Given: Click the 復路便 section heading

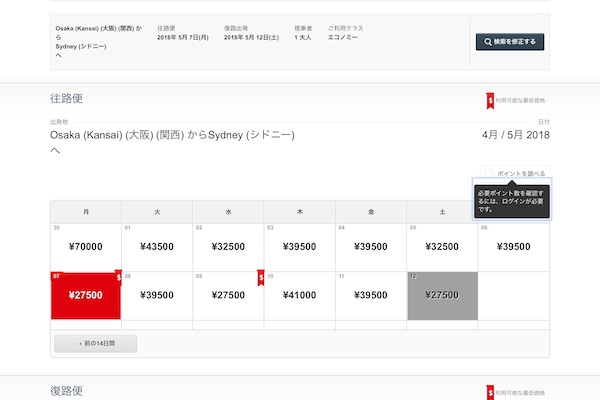Looking at the screenshot, I should click(66, 391).
